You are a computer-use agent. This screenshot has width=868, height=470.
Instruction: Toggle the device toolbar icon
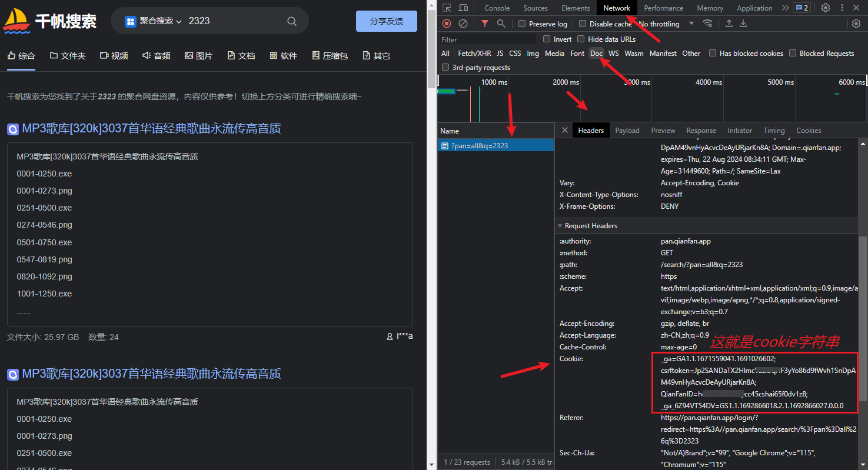[463, 8]
